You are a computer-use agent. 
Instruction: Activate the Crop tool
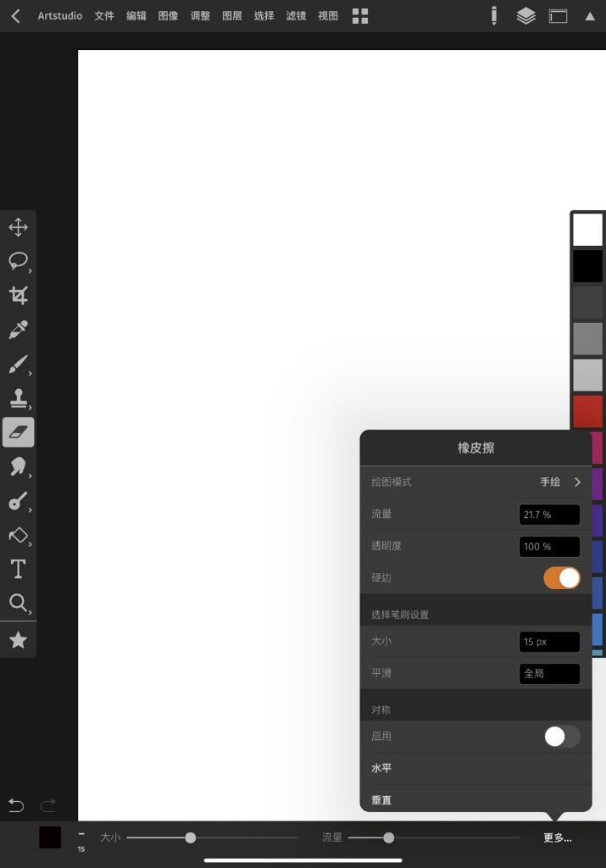(x=19, y=295)
